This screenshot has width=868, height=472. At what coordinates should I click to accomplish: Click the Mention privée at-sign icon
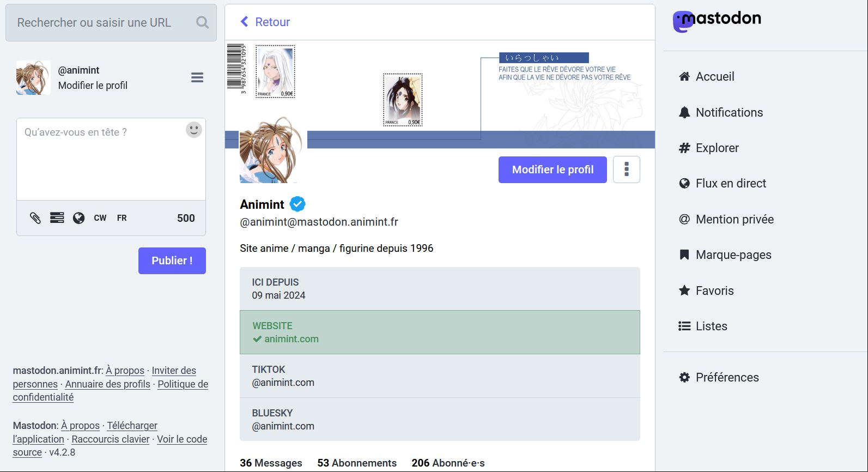tap(684, 219)
